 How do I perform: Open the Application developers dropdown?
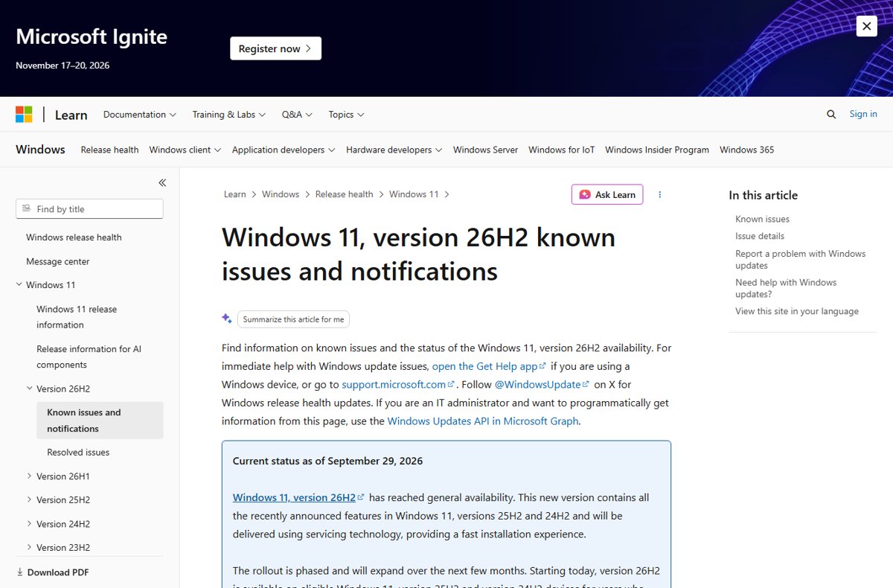click(284, 150)
